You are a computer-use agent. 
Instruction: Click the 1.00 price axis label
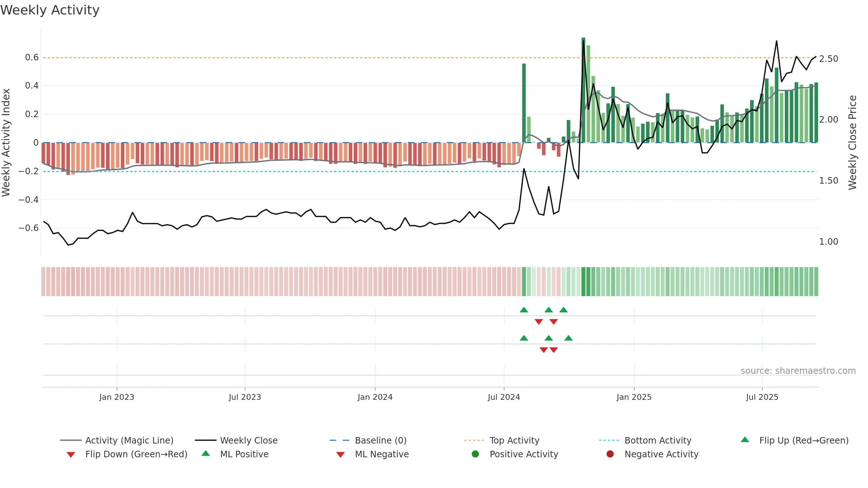click(x=829, y=241)
